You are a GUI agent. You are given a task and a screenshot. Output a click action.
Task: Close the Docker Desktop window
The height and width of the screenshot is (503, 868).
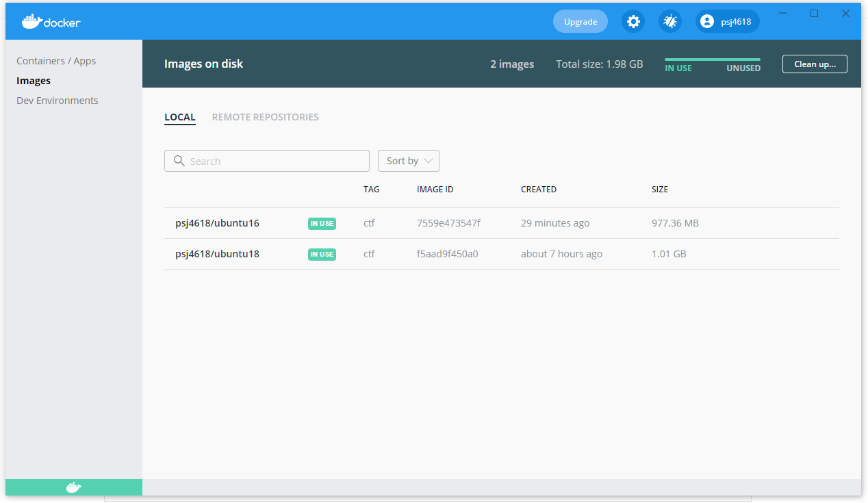tap(845, 13)
